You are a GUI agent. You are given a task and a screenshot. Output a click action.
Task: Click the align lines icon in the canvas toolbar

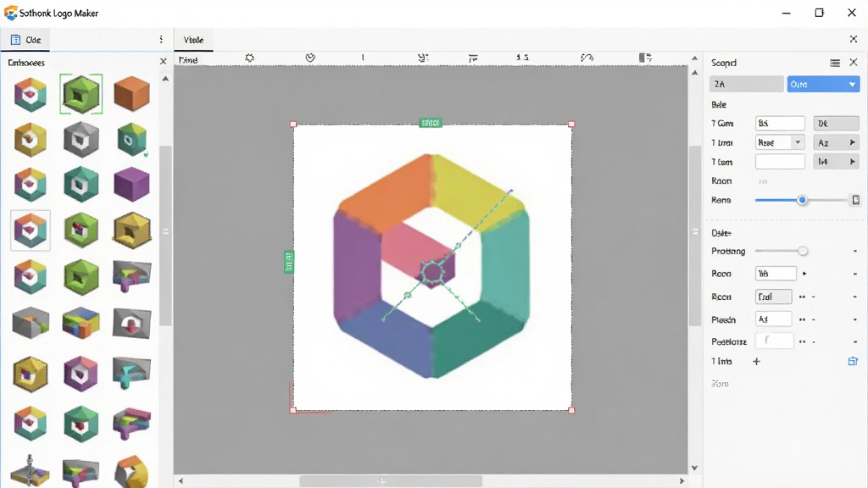coord(473,58)
